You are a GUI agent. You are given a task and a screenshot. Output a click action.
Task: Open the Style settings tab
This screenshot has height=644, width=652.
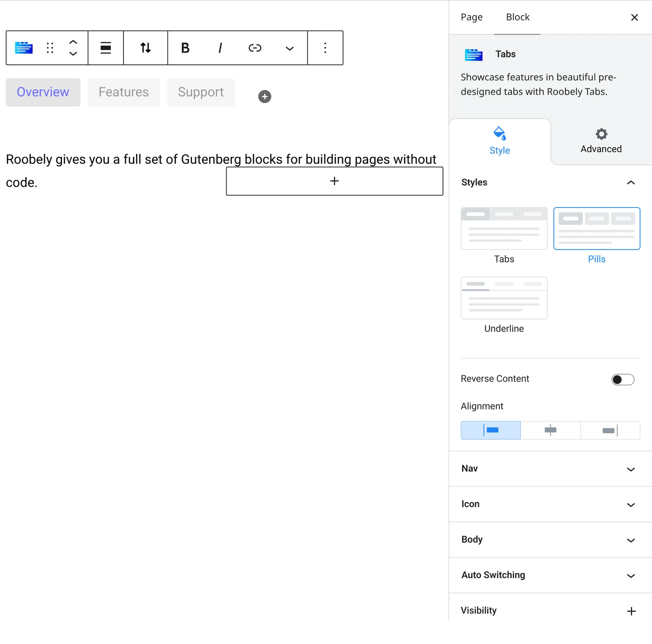(500, 141)
